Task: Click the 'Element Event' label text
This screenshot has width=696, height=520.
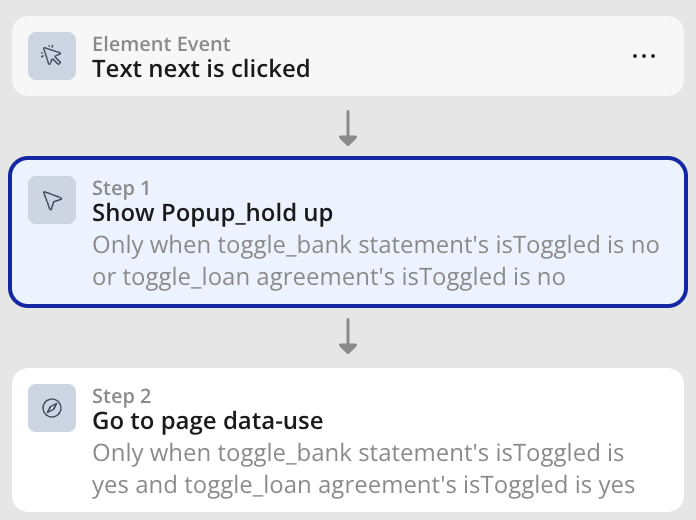Action: click(x=161, y=44)
